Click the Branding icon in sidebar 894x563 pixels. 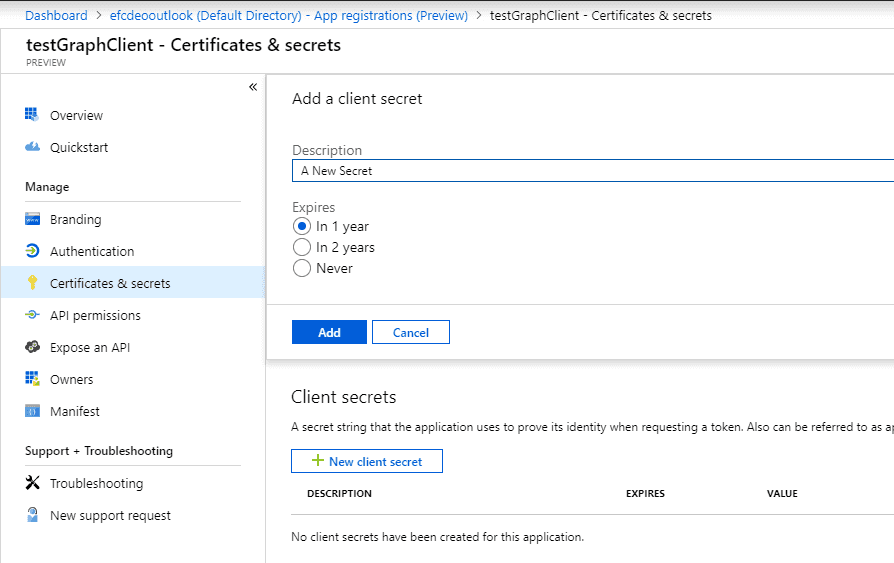point(32,219)
